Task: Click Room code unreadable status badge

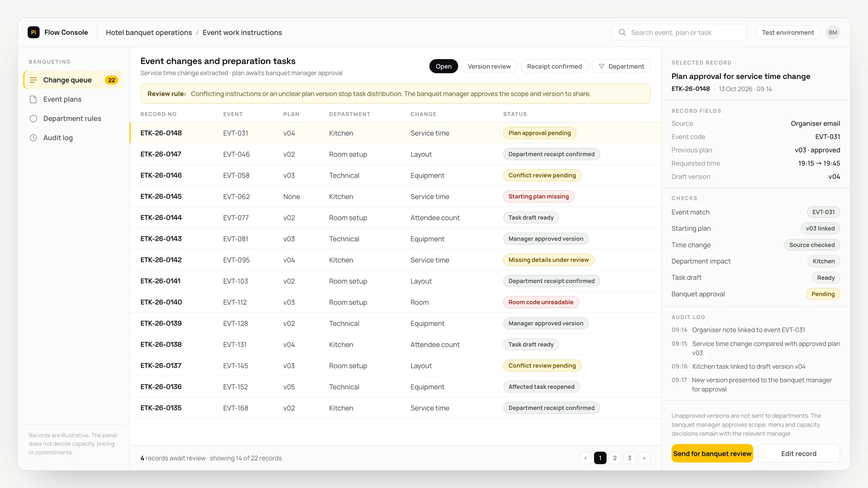Action: (x=541, y=302)
